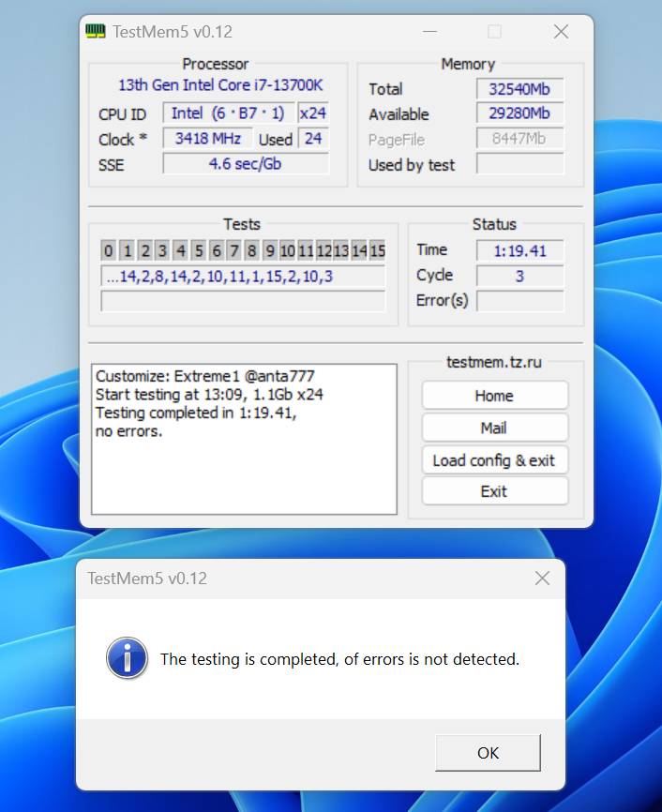
Task: Click the empty Error(s) field
Action: coord(520,301)
